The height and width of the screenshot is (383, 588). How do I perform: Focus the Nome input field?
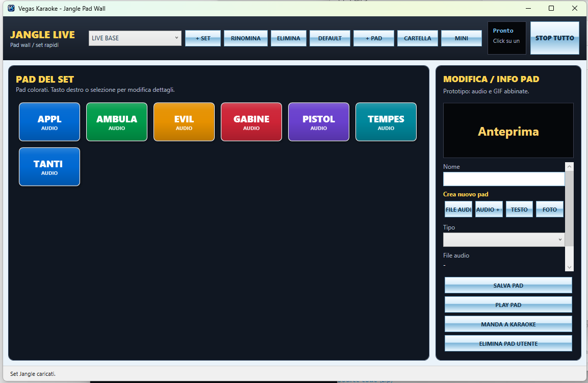[504, 179]
